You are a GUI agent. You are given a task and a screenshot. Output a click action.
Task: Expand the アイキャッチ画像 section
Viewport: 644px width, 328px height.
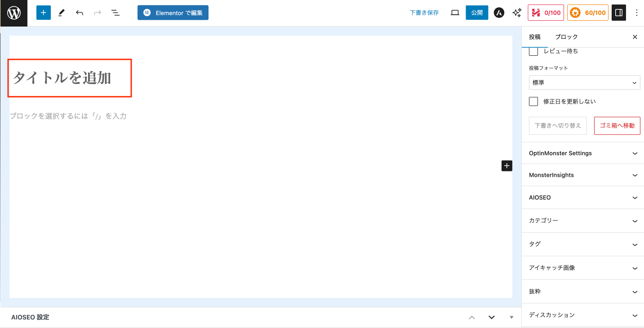(582, 268)
